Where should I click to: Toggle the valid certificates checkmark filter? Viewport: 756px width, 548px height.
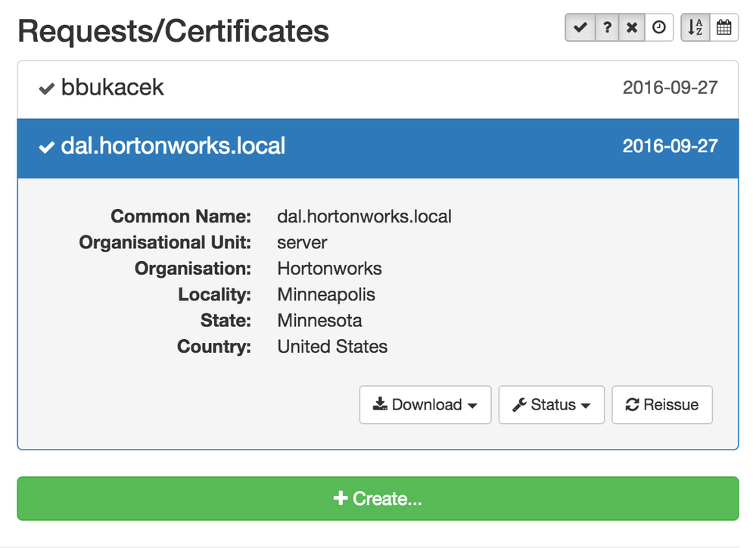pos(580,28)
